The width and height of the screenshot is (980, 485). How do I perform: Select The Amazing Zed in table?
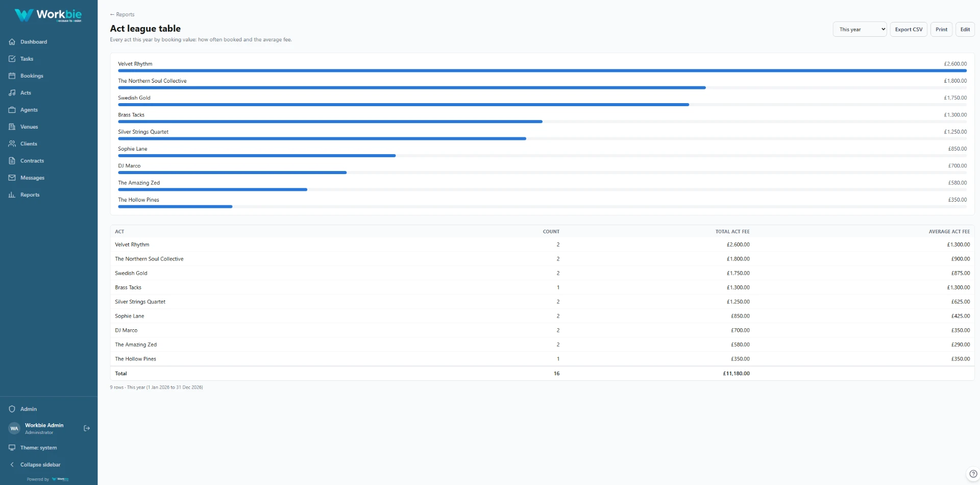(x=136, y=345)
